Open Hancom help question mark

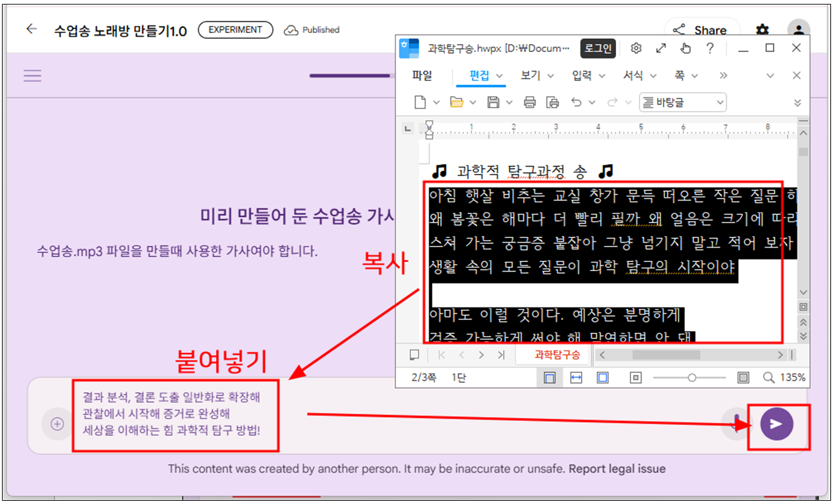click(710, 49)
